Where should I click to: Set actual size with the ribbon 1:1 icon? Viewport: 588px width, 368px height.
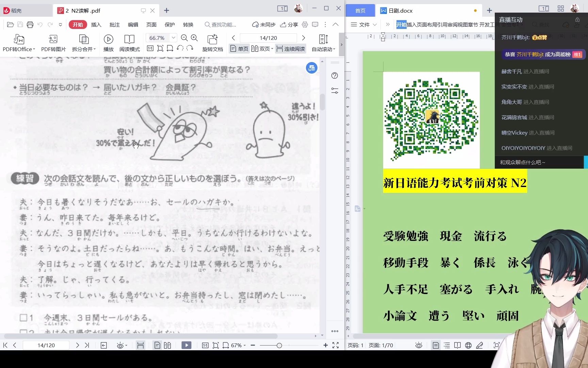pos(150,48)
